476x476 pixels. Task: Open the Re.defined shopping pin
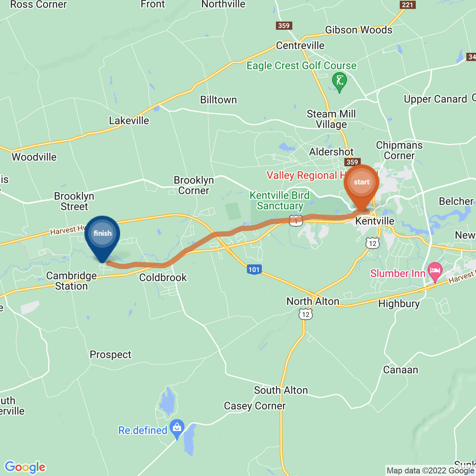click(x=177, y=430)
